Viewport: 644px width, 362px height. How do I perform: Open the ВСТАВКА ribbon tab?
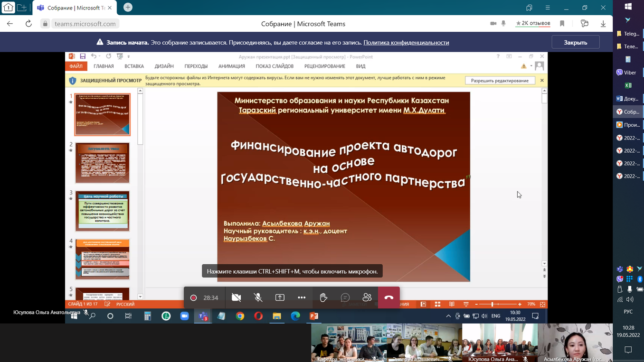134,66
